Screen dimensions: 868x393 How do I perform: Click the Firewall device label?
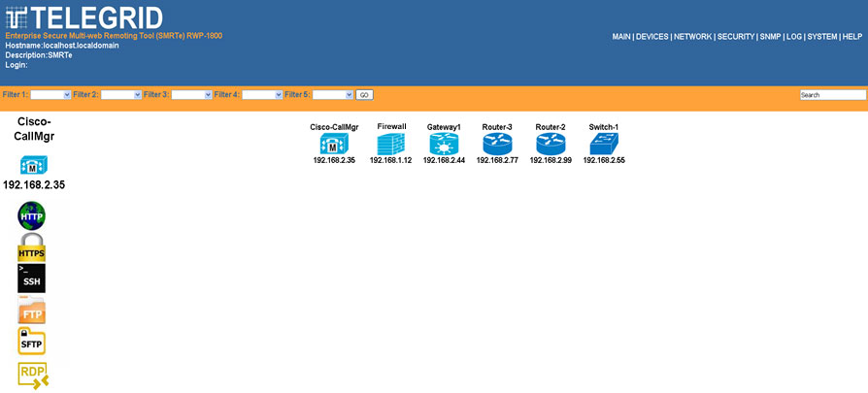pos(392,126)
